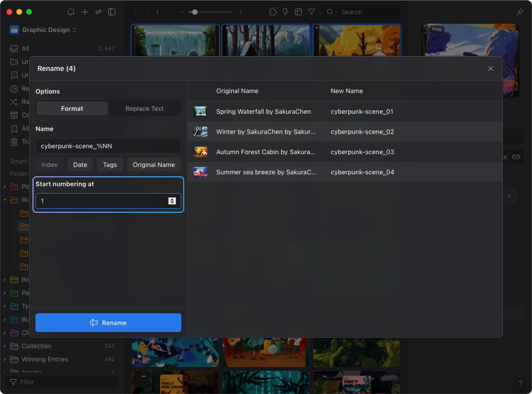This screenshot has height=394, width=532.
Task: Click the switch library arrows icon
Action: click(x=99, y=12)
